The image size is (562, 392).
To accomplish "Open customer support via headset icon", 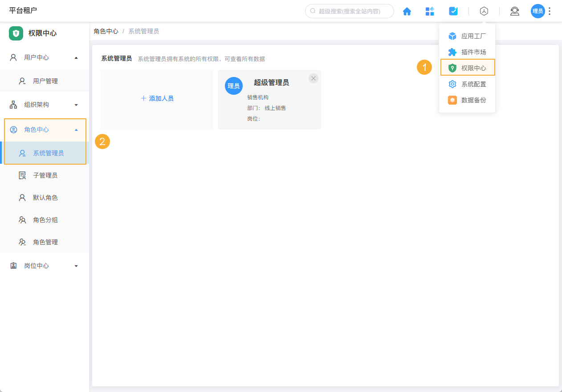I will pyautogui.click(x=514, y=11).
